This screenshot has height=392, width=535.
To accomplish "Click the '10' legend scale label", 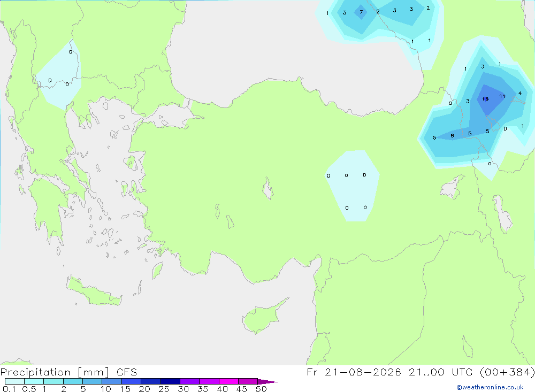I will pos(105,389).
